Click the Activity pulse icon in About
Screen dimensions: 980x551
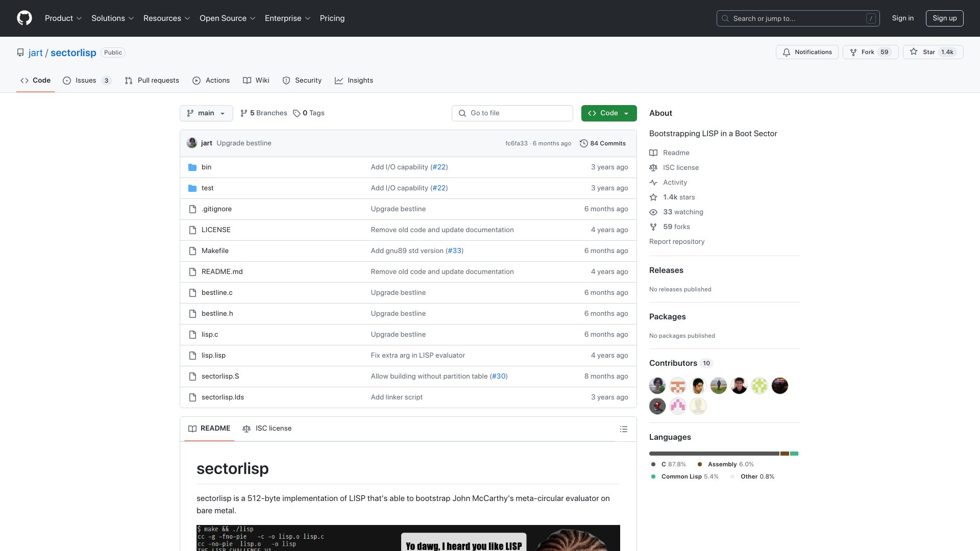tap(653, 183)
